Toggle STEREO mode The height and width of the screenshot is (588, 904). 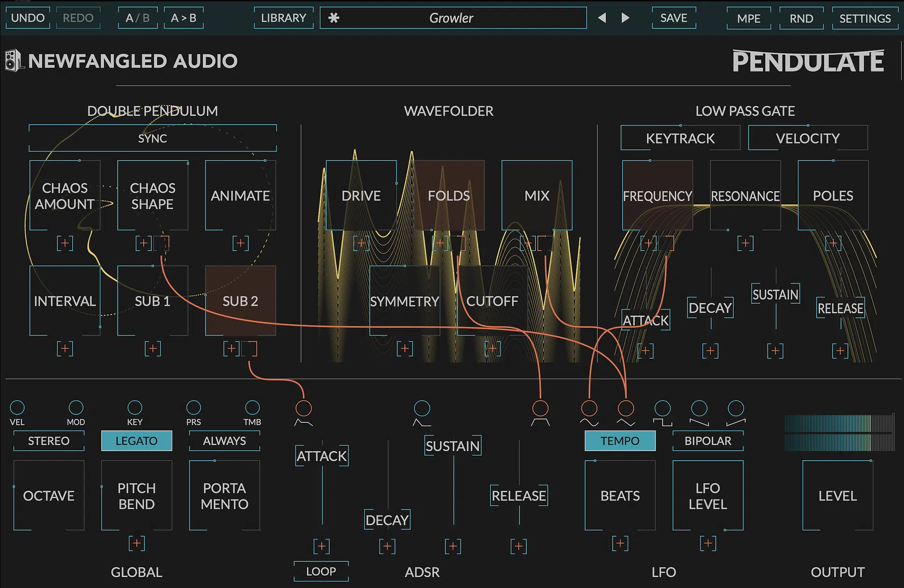pyautogui.click(x=49, y=441)
